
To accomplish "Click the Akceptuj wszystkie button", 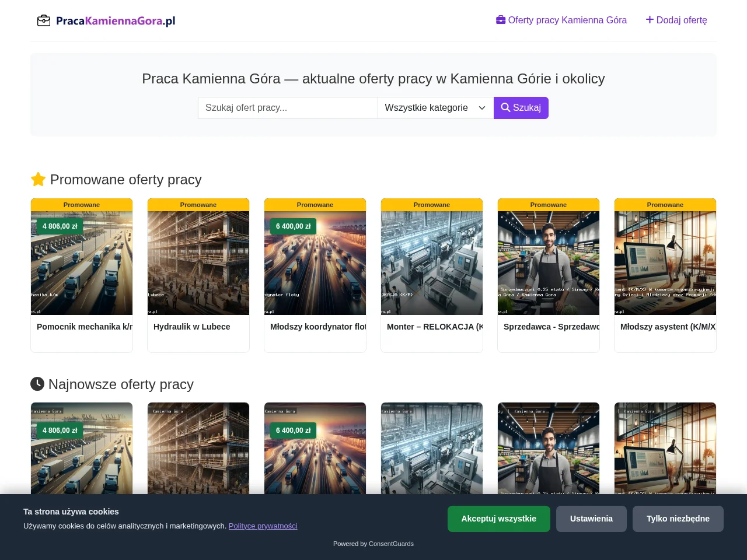I will point(498,519).
